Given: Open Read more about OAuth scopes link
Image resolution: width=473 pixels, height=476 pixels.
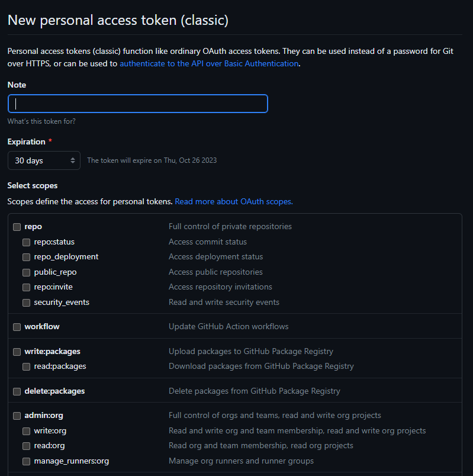Looking at the screenshot, I should coord(234,201).
